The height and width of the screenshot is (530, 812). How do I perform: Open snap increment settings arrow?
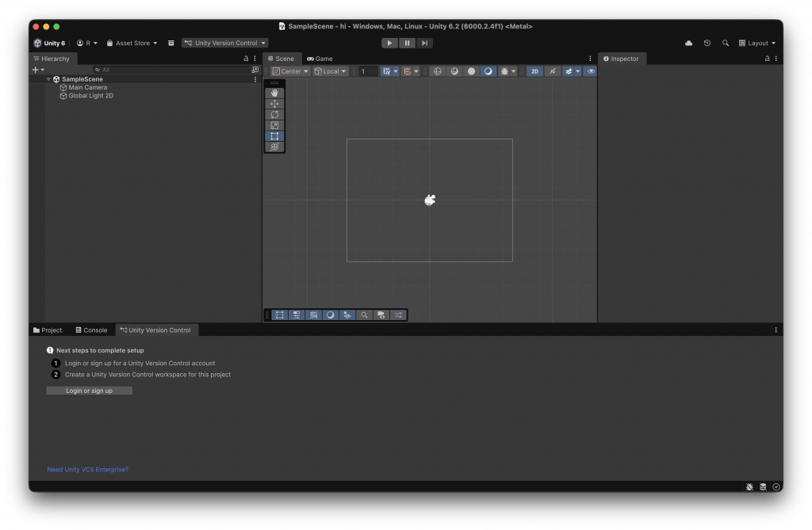point(416,71)
